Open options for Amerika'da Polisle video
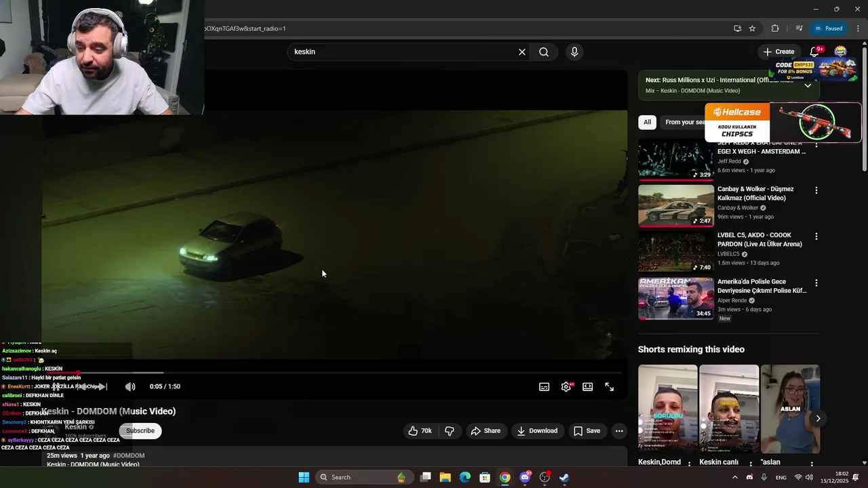 pos(816,283)
